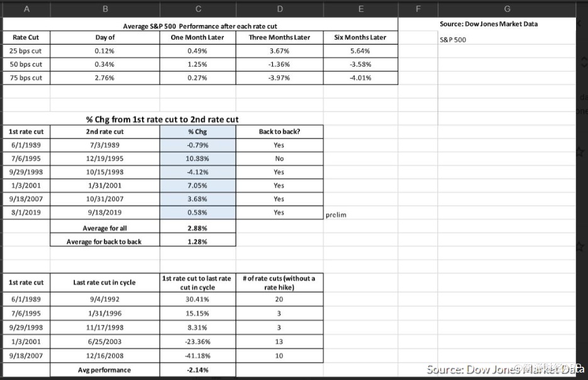The image size is (588, 380).
Task: Select column A header
Action: point(25,9)
